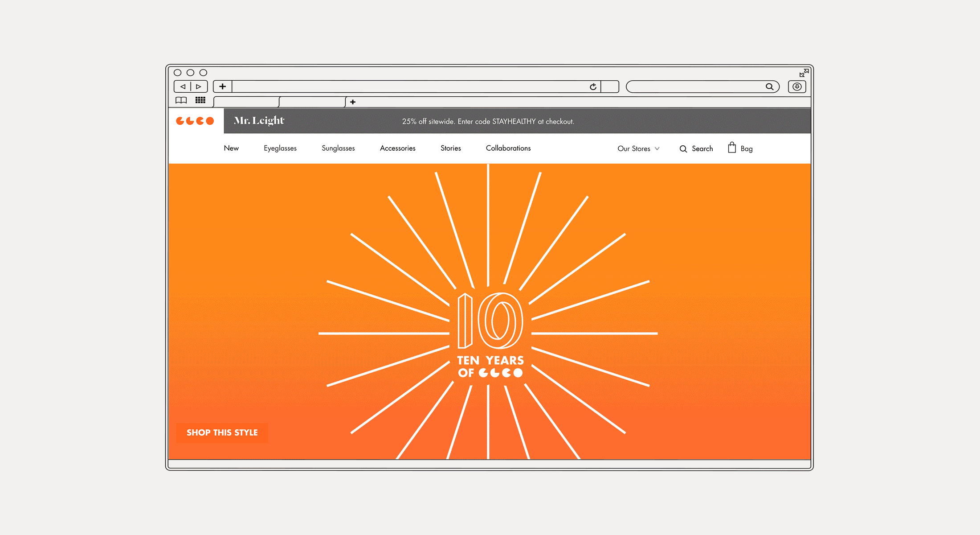Open the Accessories menu item

coord(398,148)
